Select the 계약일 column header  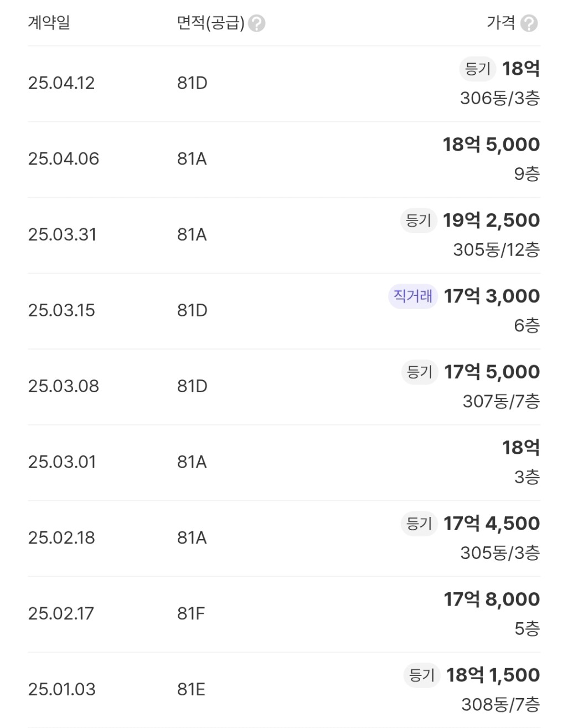click(49, 23)
